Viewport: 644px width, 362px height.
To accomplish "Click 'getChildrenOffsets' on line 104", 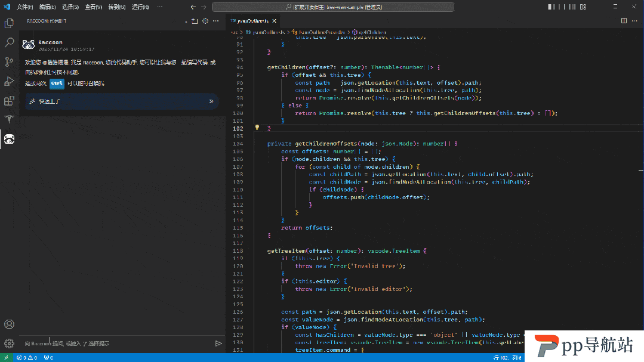I will 326,144.
